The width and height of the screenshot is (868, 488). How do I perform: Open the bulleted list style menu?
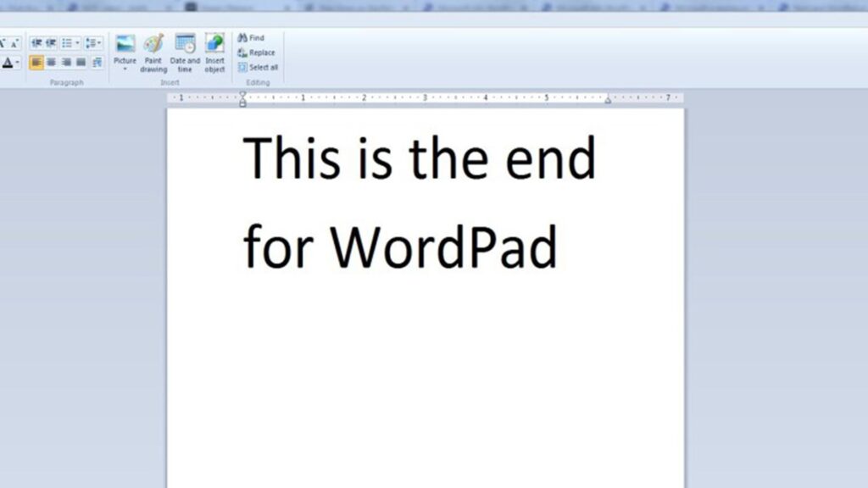[x=76, y=42]
